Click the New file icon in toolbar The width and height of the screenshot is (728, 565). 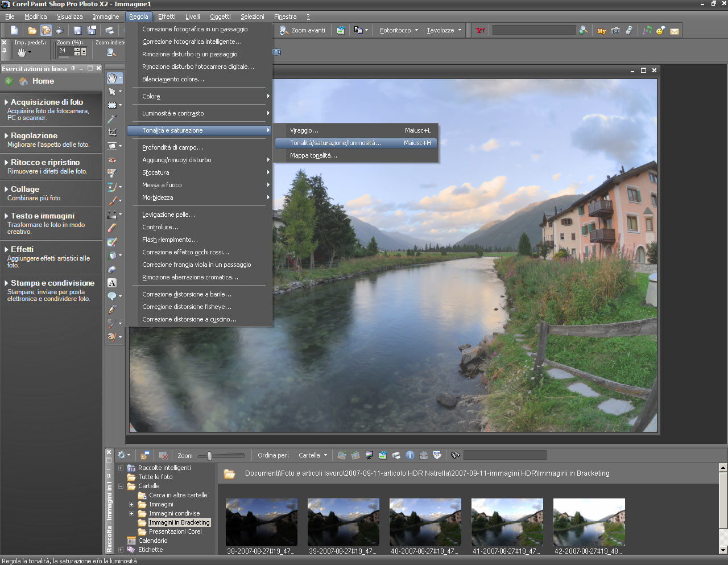(14, 30)
